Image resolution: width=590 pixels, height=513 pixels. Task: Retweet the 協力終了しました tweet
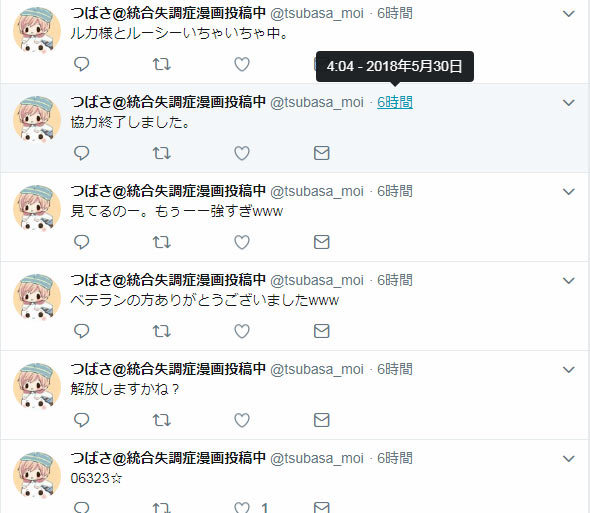[x=161, y=153]
